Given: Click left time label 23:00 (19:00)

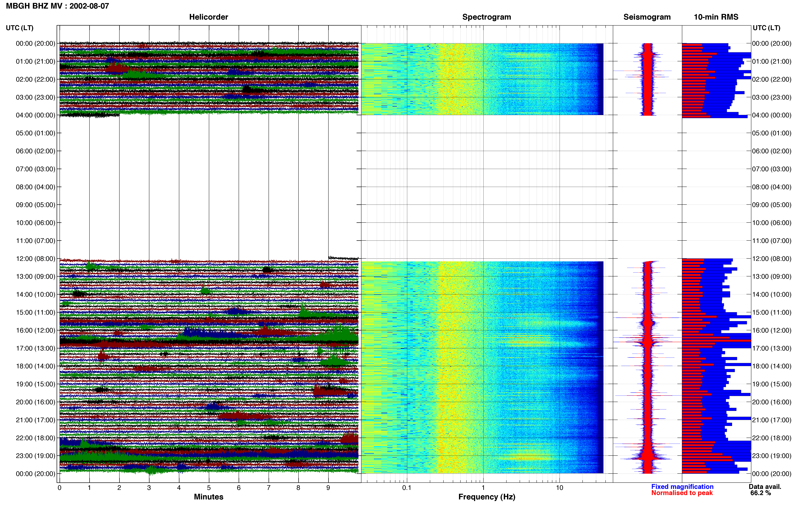Looking at the screenshot, I should click(36, 456).
